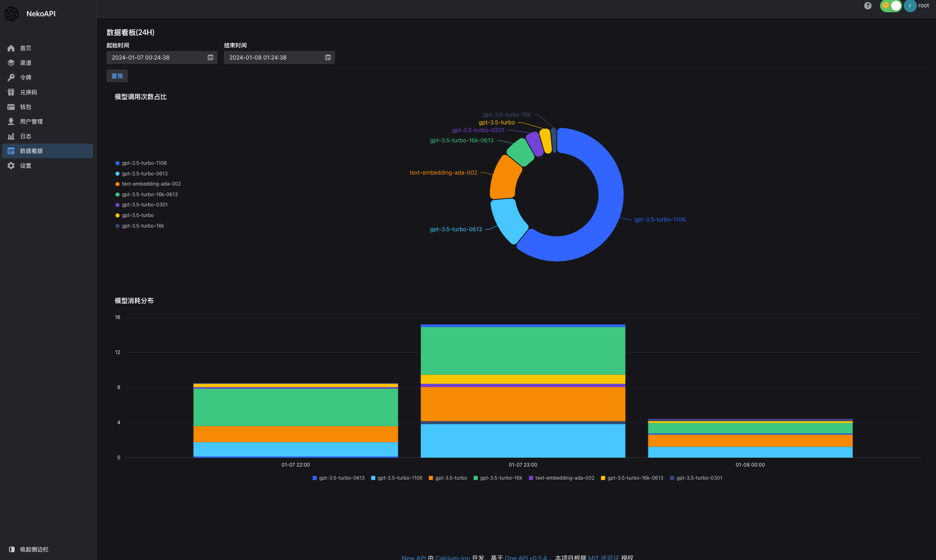936x560 pixels.
Task: Click the NekoAPI title text
Action: click(41, 14)
